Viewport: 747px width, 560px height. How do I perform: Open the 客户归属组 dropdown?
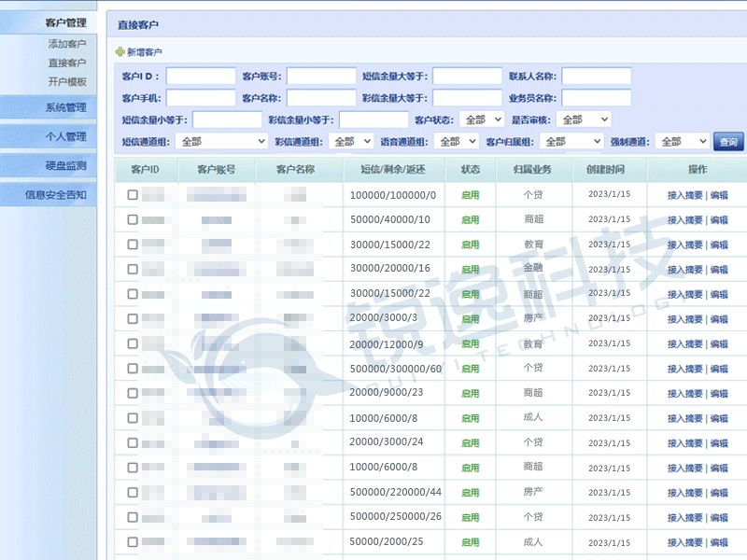click(571, 142)
